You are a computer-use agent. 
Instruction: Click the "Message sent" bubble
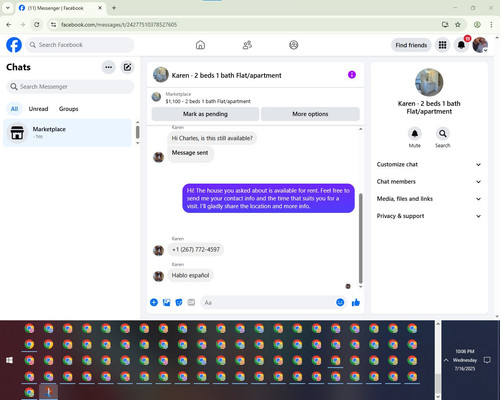[190, 154]
